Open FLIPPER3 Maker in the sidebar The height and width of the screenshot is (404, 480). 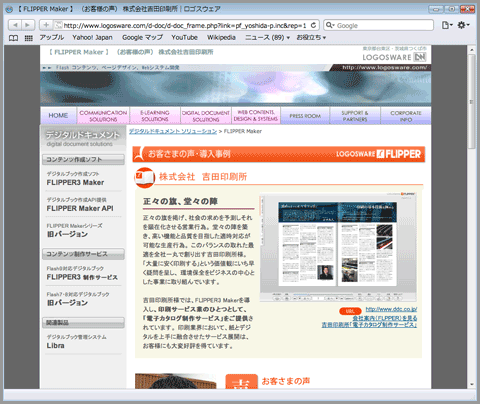pyautogui.click(x=75, y=182)
